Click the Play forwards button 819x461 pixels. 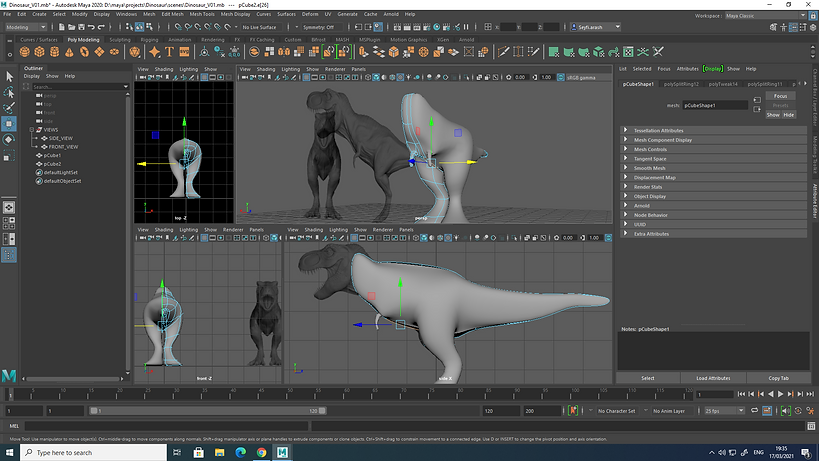[781, 394]
